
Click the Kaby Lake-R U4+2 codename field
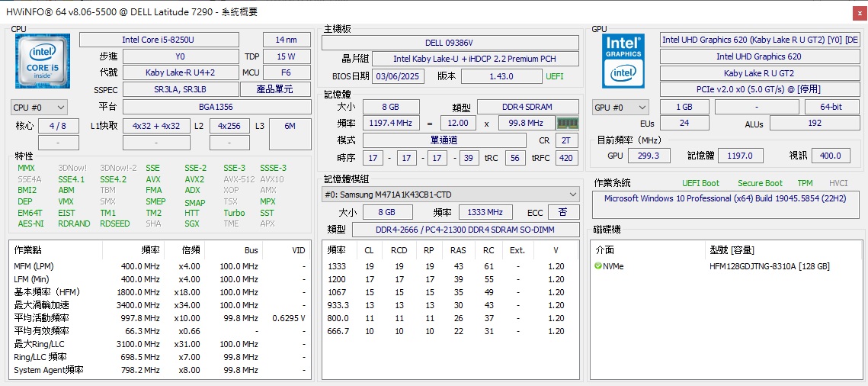point(181,72)
